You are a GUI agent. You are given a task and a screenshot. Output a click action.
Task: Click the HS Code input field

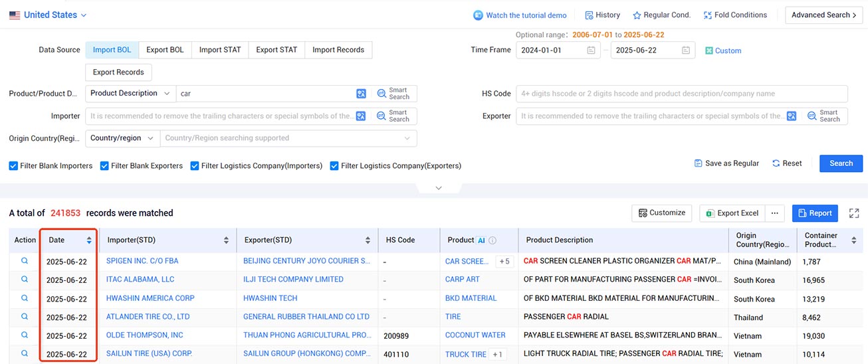pos(682,94)
